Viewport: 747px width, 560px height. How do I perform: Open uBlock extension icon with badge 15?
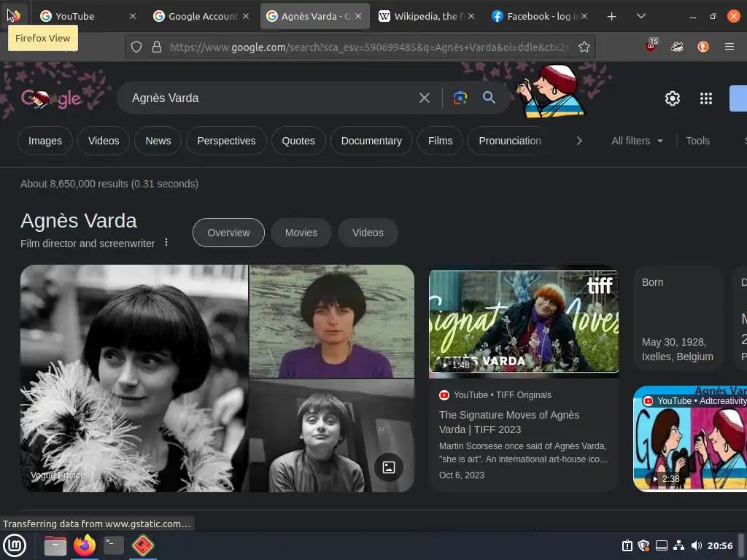pyautogui.click(x=651, y=46)
